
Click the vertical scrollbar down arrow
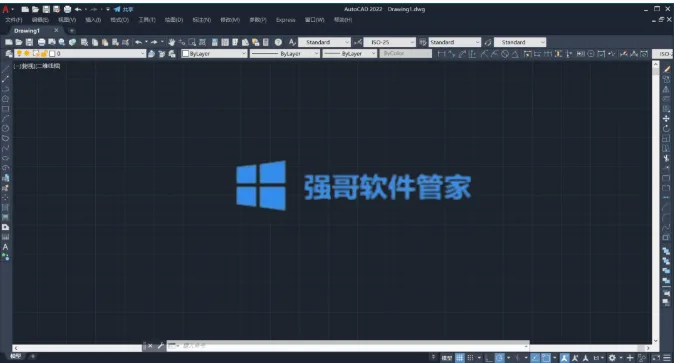pyautogui.click(x=656, y=341)
